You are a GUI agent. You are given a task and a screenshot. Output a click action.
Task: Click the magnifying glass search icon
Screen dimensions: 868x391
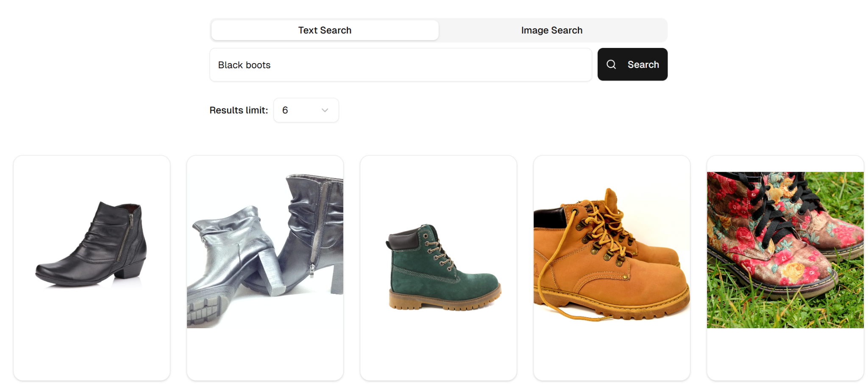[611, 64]
